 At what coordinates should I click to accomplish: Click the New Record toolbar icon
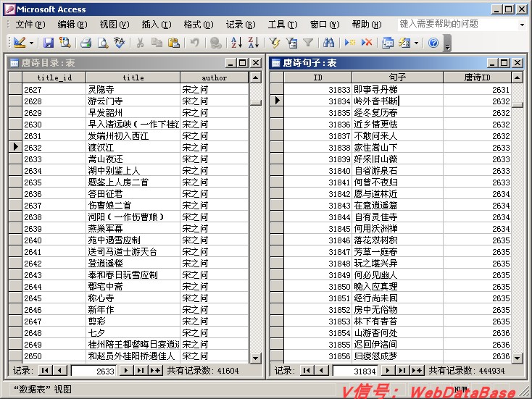click(349, 43)
